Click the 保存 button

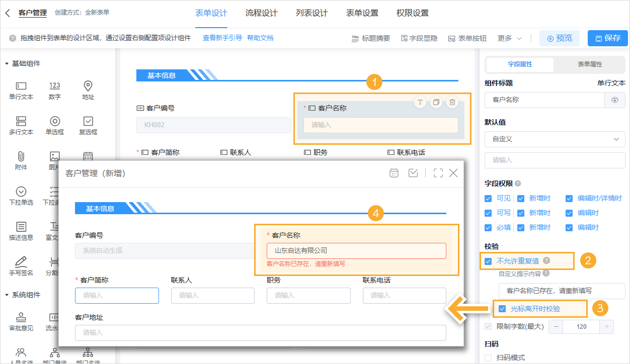608,38
